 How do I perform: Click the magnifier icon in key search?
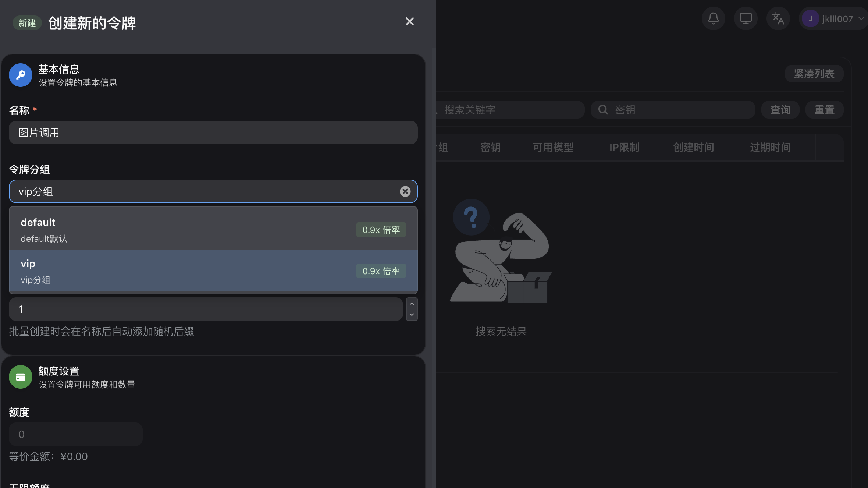coord(603,110)
